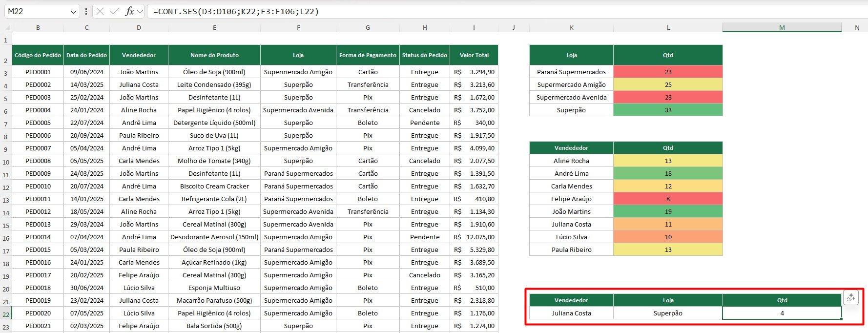This screenshot has height=333, width=868.
Task: Click the Forma de Pagamento table header
Action: 368,55
